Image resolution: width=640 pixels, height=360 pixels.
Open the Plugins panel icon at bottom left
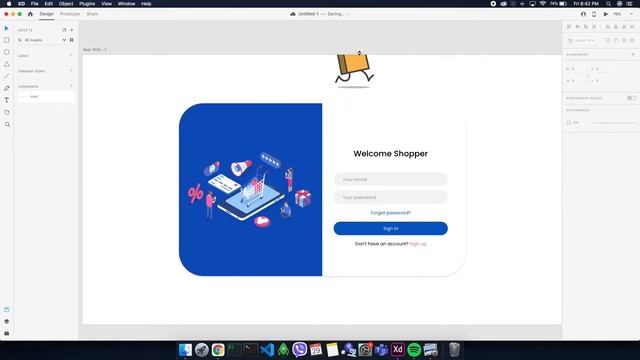(7, 333)
